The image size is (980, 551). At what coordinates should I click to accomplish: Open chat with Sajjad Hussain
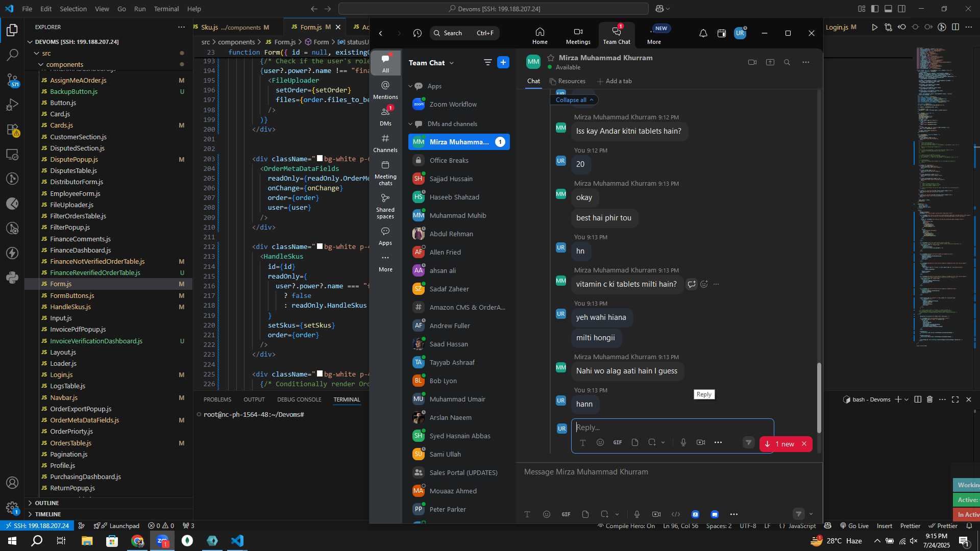[459, 179]
